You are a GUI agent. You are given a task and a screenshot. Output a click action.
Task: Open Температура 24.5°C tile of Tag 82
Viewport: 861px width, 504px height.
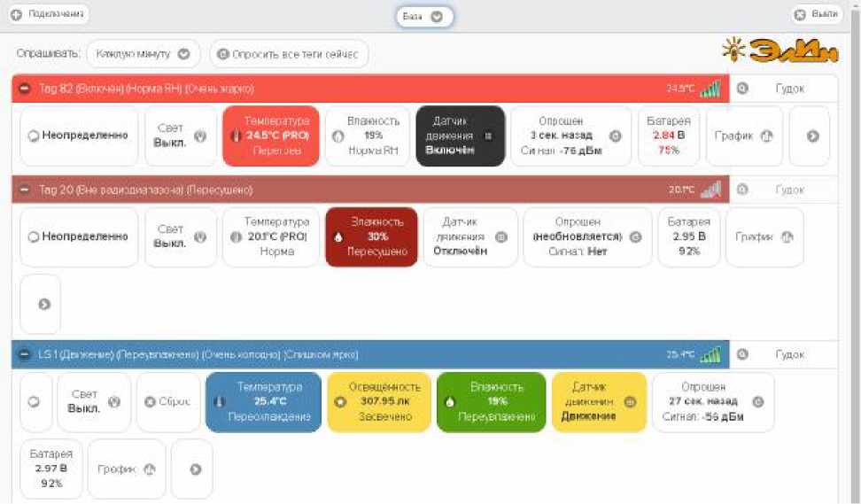(x=271, y=136)
